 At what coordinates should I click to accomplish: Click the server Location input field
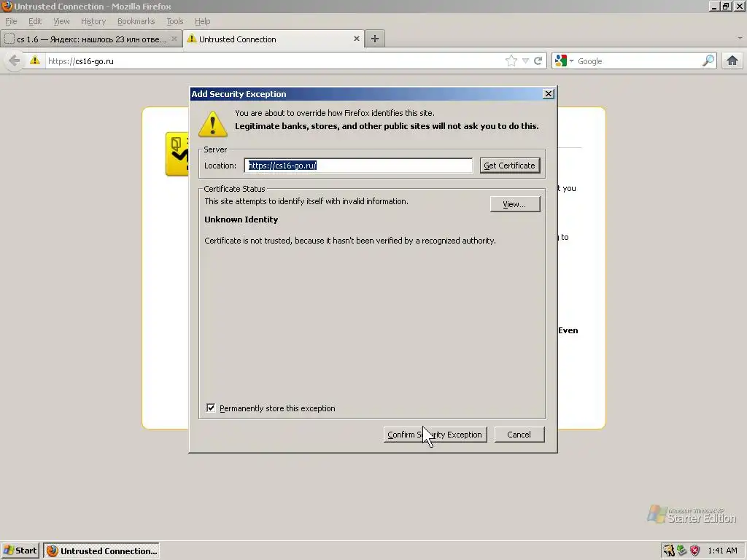pos(358,166)
